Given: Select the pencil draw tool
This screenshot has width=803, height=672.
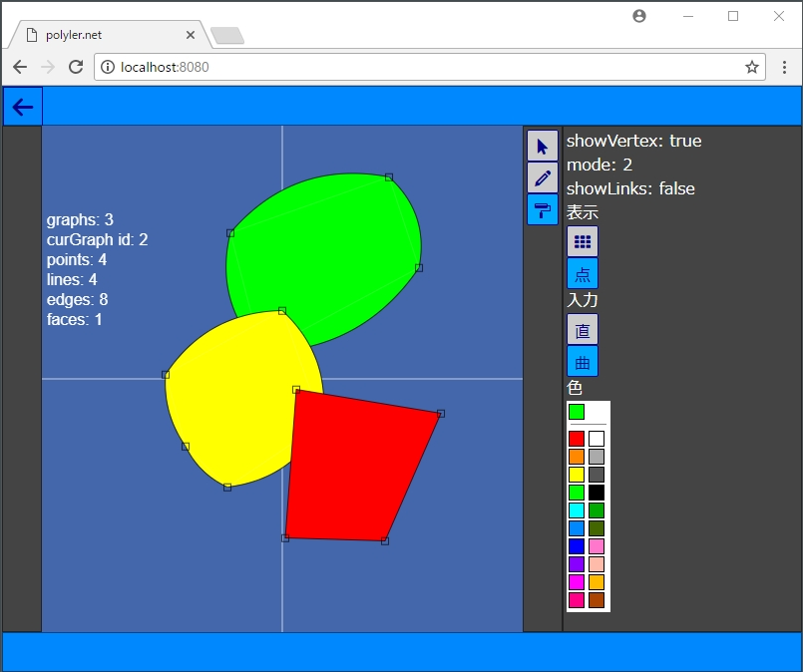Looking at the screenshot, I should pos(543,178).
